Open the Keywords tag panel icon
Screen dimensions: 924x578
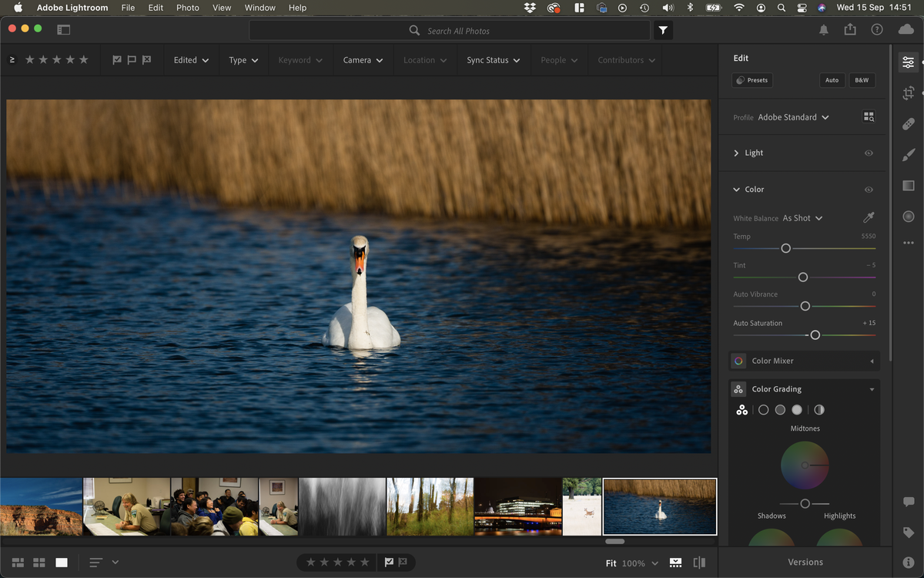point(909,533)
